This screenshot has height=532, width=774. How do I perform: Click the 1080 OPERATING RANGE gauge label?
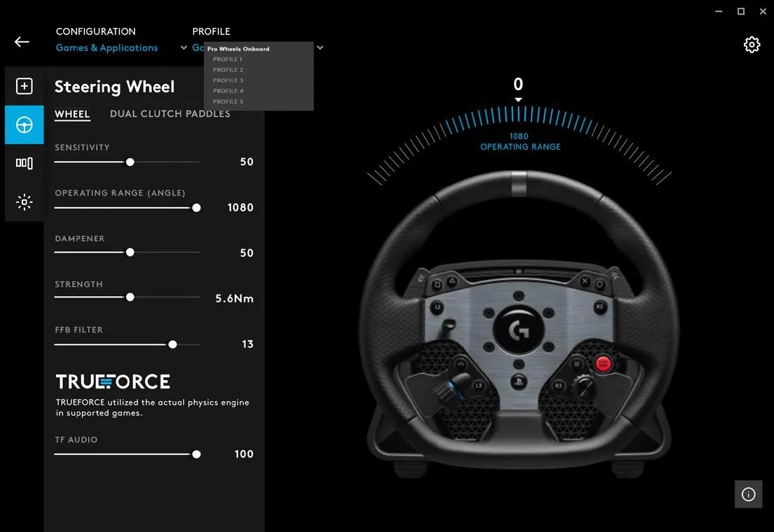(520, 141)
